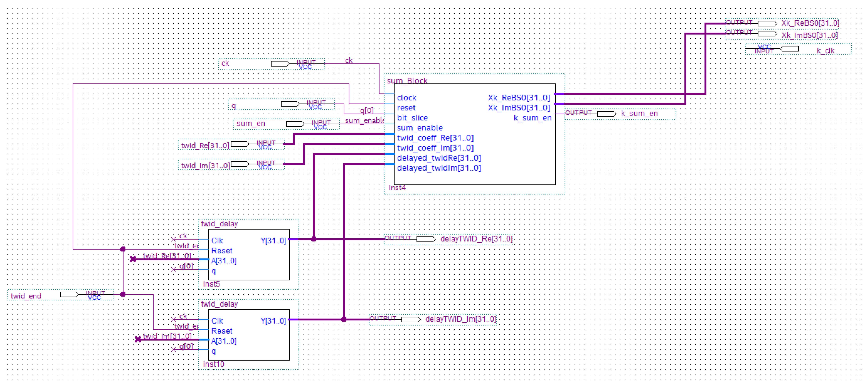The width and height of the screenshot is (868, 387).
Task: Select the k_clk input pin
Action: [789, 49]
